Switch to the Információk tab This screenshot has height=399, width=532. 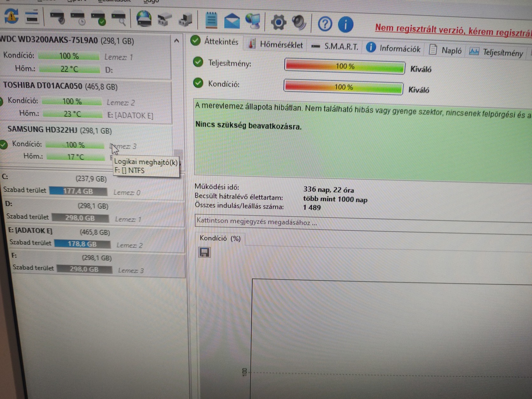(394, 48)
